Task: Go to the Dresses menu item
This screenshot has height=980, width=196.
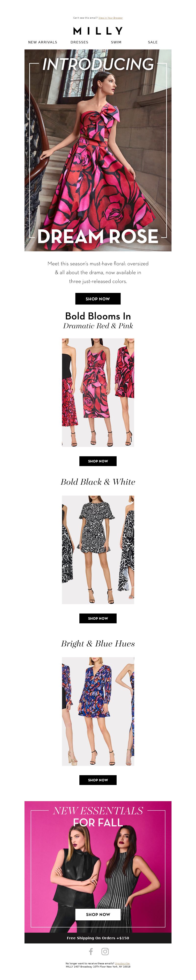Action: pyautogui.click(x=79, y=42)
